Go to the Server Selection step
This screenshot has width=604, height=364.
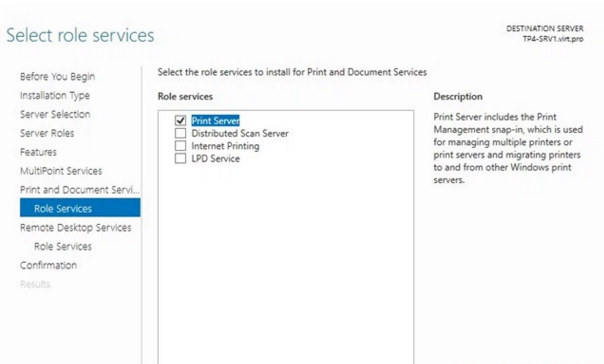55,114
